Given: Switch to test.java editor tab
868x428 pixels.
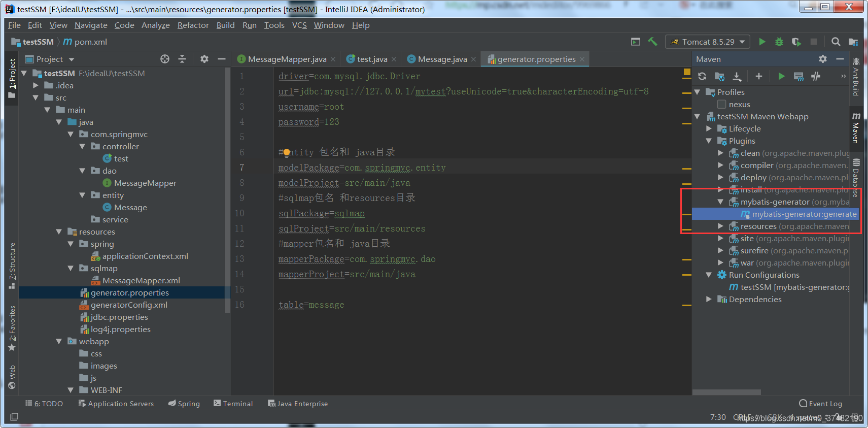Looking at the screenshot, I should (372, 59).
